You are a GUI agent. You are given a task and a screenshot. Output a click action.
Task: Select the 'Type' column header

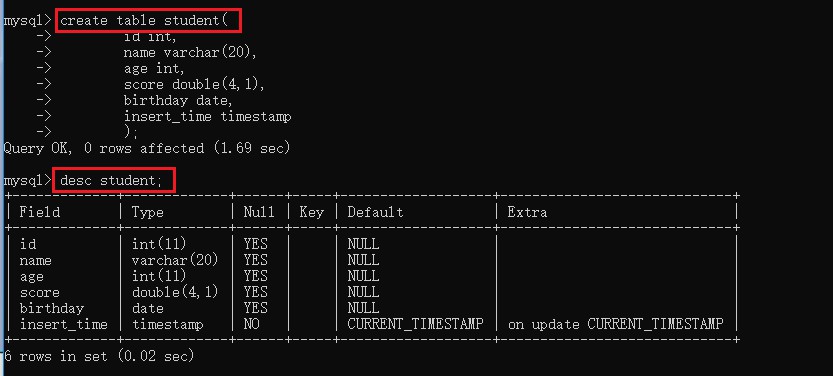pos(148,212)
